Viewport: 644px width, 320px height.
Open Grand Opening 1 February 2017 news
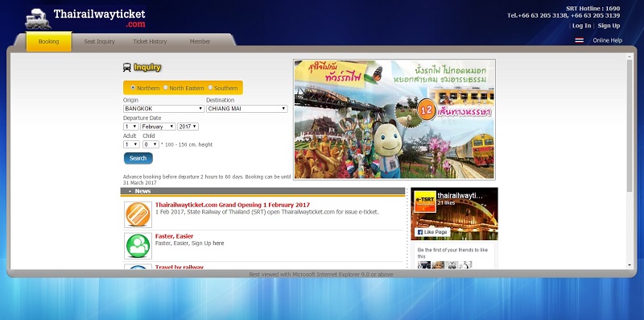233,205
